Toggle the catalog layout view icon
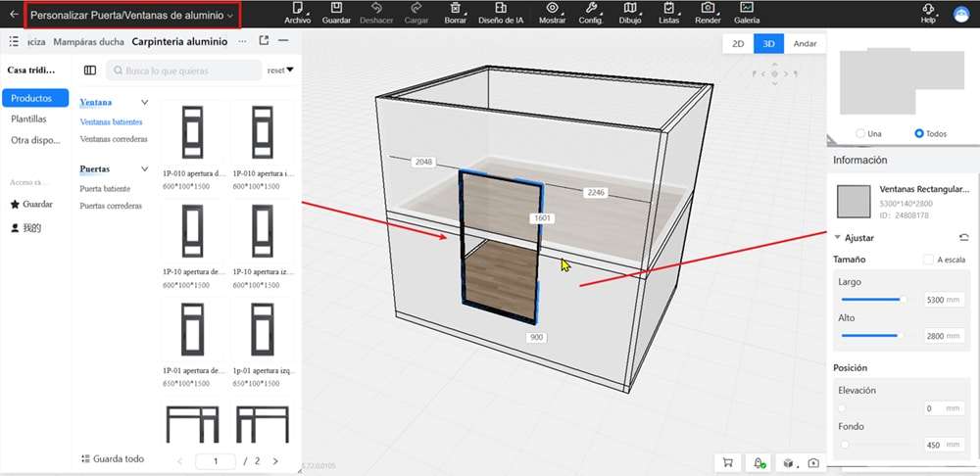The image size is (980, 476). tap(90, 71)
